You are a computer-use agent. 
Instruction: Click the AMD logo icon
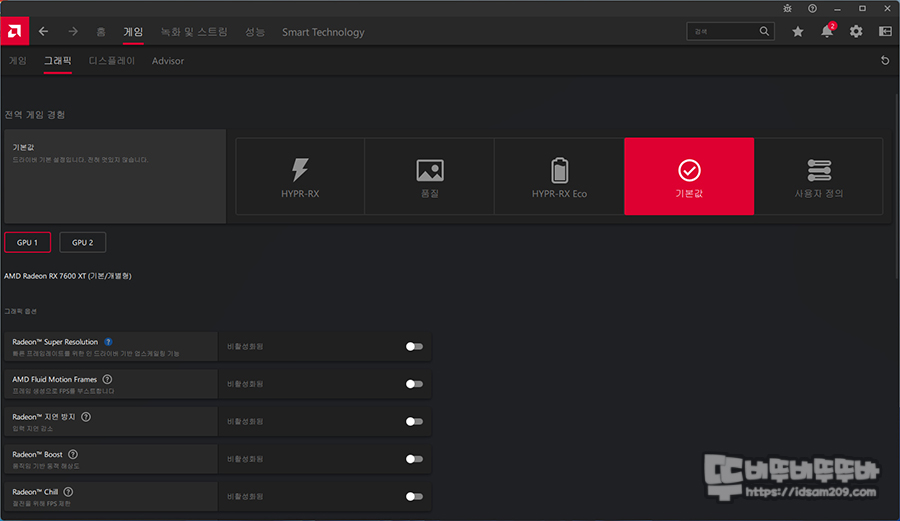click(x=14, y=31)
